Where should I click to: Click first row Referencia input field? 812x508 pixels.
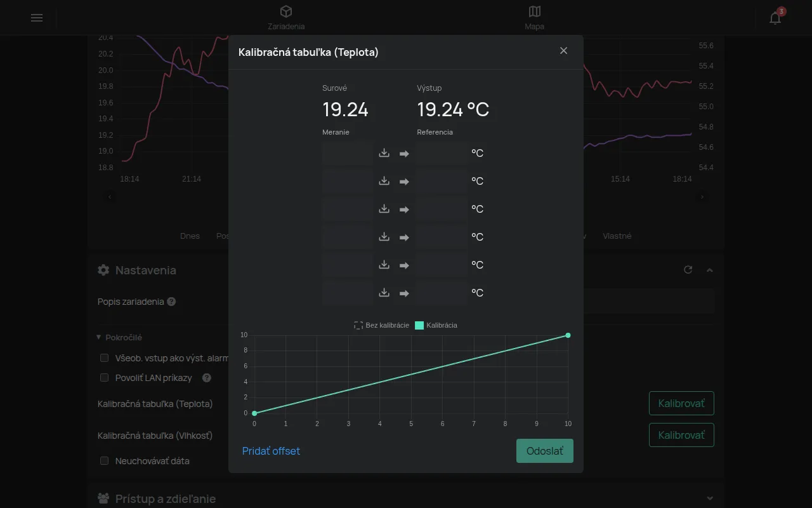click(x=442, y=153)
